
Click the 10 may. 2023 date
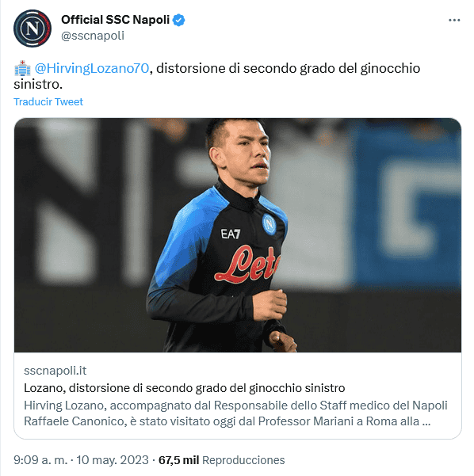tap(112, 460)
